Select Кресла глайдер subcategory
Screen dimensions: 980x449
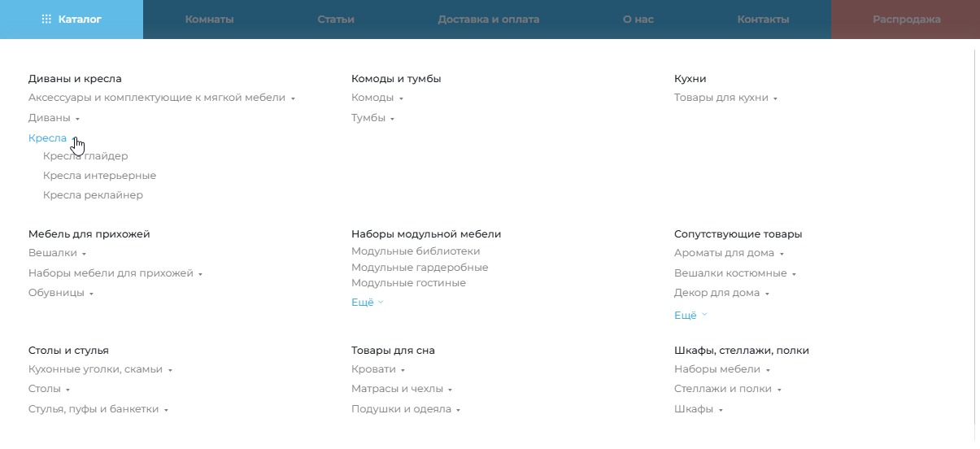85,156
